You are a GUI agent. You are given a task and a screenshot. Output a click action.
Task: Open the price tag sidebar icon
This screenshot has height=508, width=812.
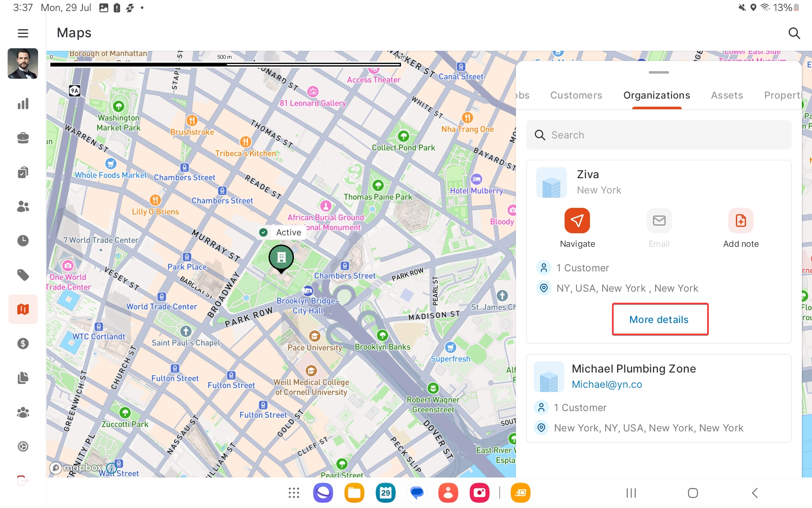coord(23,275)
